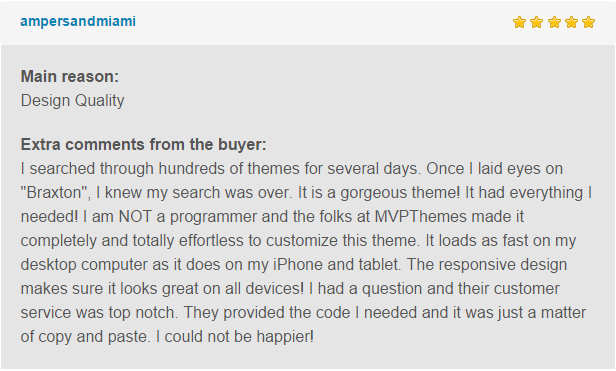Image resolution: width=616 pixels, height=371 pixels.
Task: Click the second gold rating star
Action: pyautogui.click(x=536, y=22)
